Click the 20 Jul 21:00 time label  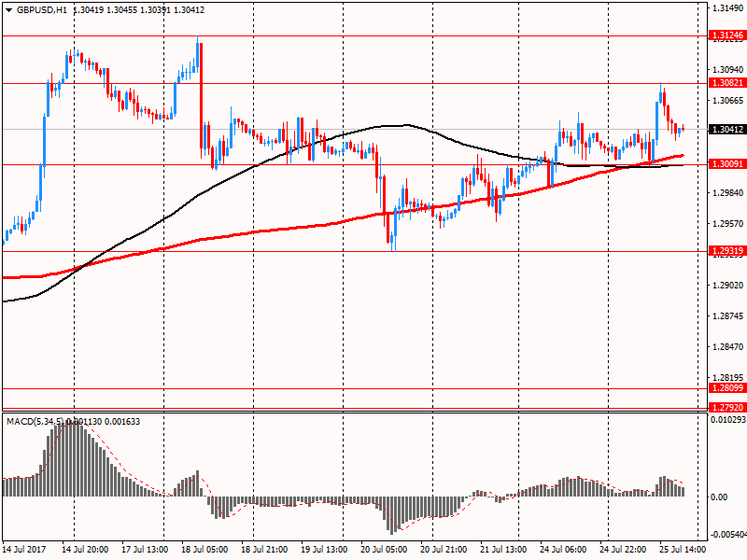click(x=444, y=549)
